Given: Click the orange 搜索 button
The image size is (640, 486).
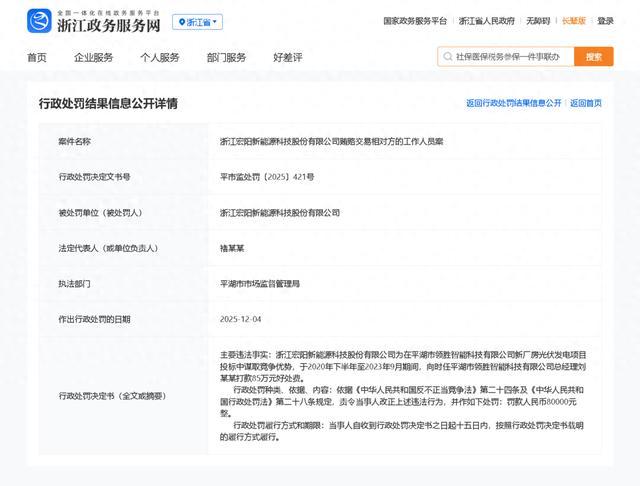Looking at the screenshot, I should click(x=593, y=57).
